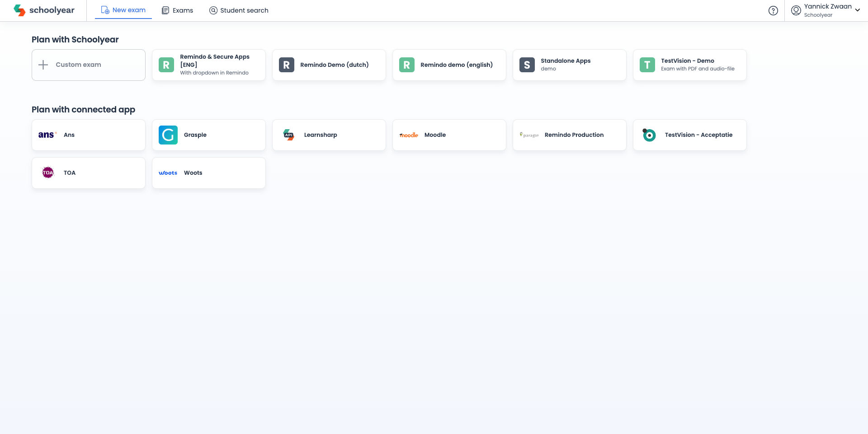Click the TestVision Acceptatie logo icon

649,135
